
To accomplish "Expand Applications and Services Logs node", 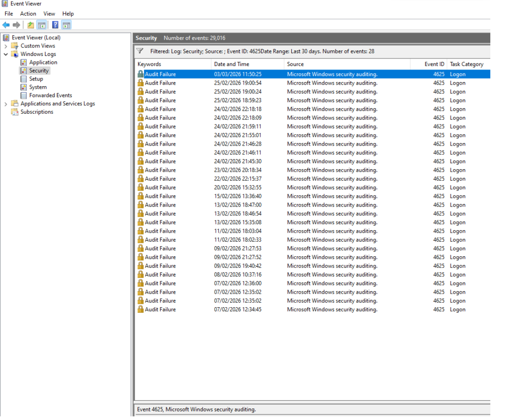I will pyautogui.click(x=6, y=104).
